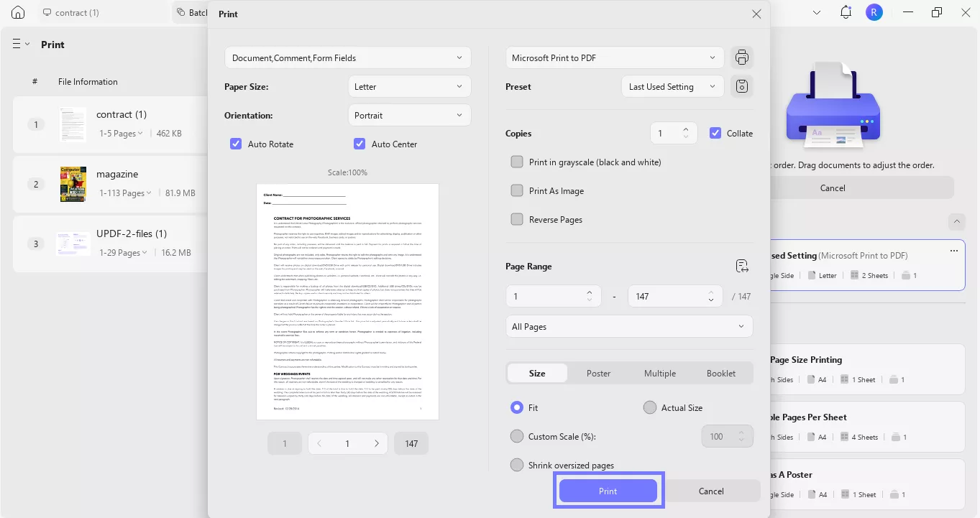
Task: Enable the Reverse Pages checkbox
Action: (517, 219)
